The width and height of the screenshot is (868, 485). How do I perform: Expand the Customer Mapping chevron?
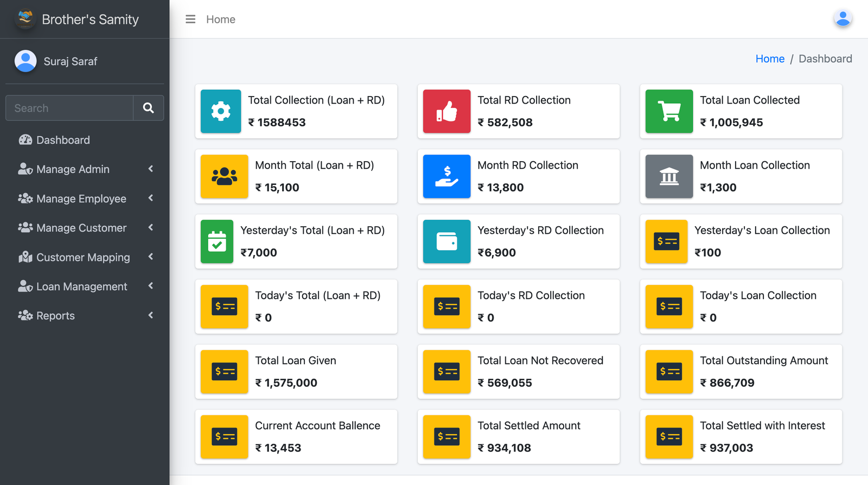click(x=151, y=257)
